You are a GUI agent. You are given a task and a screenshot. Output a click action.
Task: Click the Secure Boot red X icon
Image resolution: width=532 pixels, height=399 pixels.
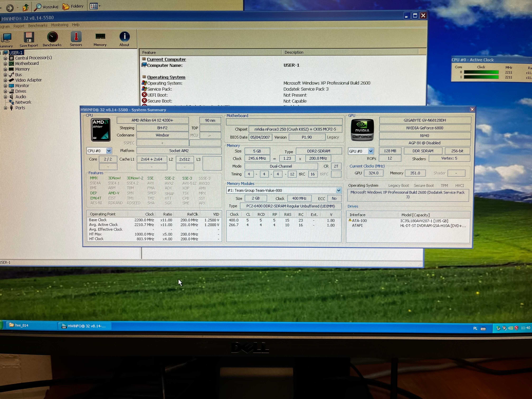(144, 101)
